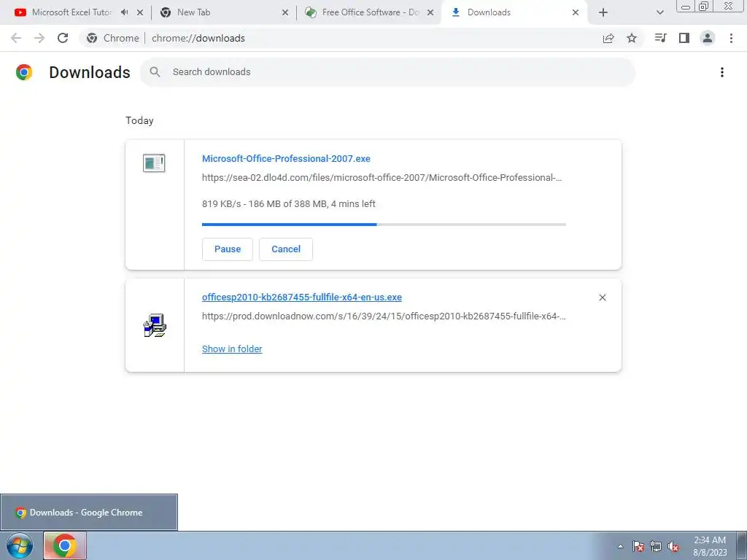Close the New Tab tab
The height and width of the screenshot is (560, 747).
pyautogui.click(x=285, y=12)
